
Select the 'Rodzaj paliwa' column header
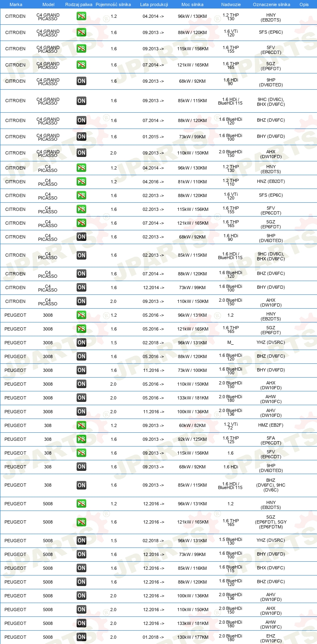click(79, 4)
